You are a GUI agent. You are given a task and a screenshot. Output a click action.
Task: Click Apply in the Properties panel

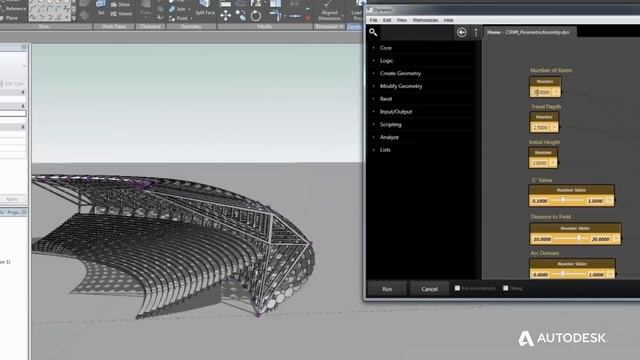(12, 199)
